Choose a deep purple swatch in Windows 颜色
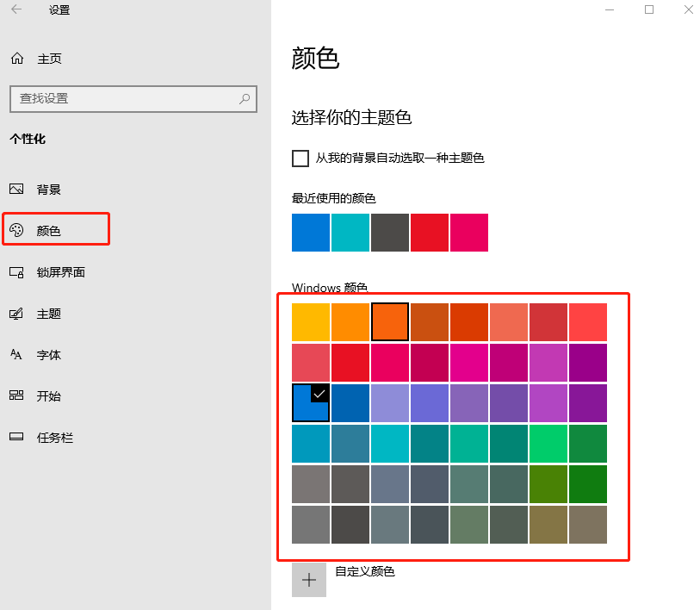This screenshot has height=610, width=700. point(588,401)
